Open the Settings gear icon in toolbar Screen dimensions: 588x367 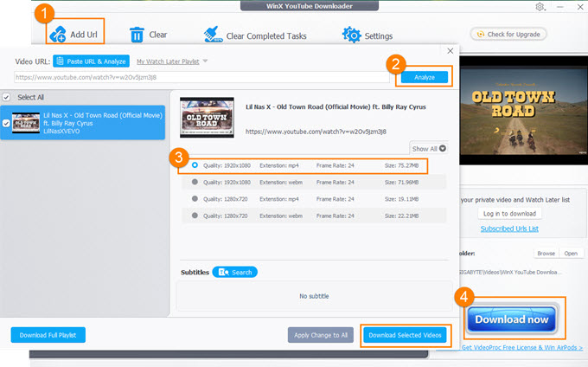coord(351,35)
